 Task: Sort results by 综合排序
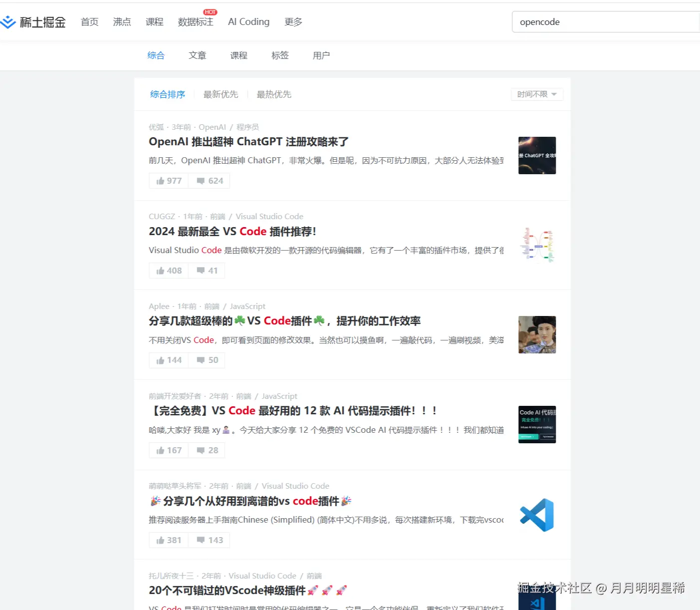(167, 94)
